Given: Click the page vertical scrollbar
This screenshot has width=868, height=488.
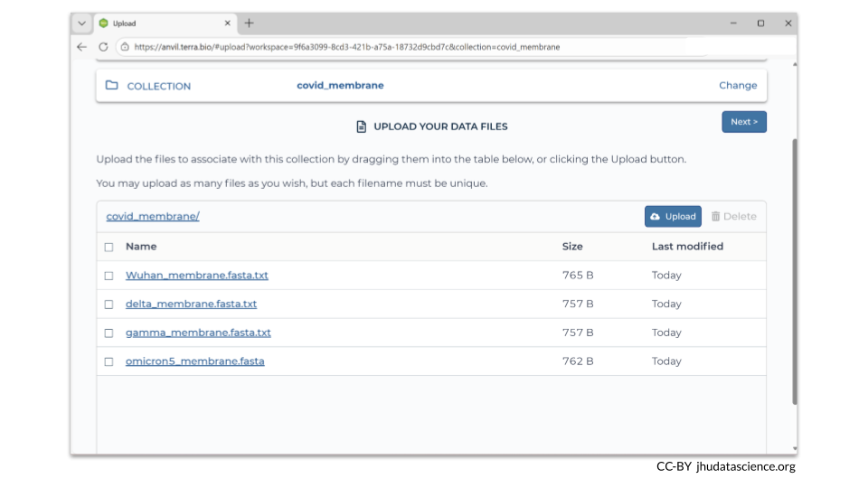Looking at the screenshot, I should click(795, 271).
